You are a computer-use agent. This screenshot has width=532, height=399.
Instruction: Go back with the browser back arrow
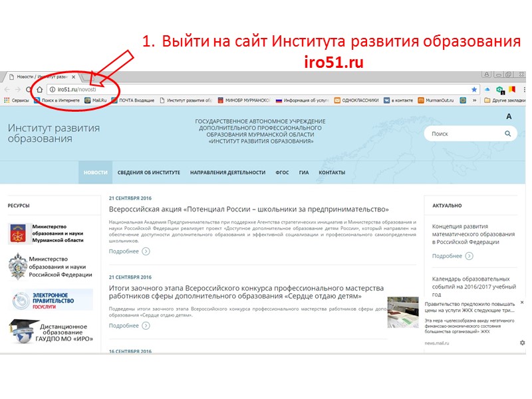[7, 89]
